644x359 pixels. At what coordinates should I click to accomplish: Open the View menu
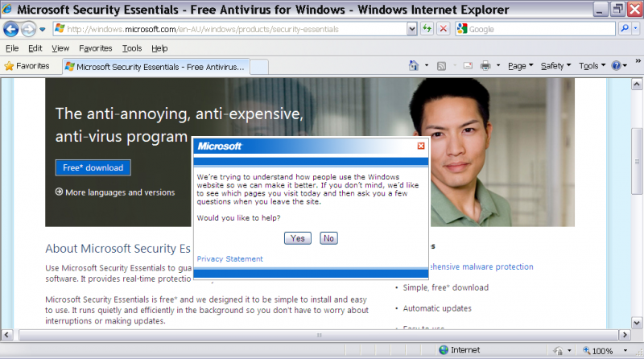pyautogui.click(x=60, y=48)
